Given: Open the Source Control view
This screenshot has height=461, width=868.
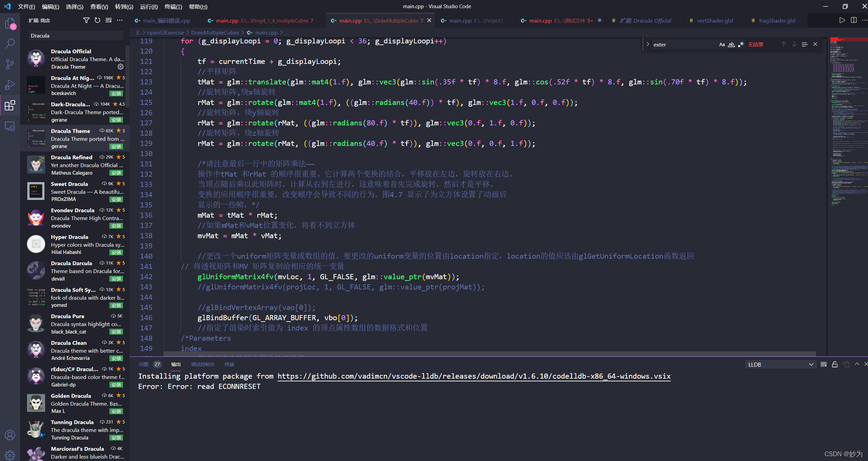Looking at the screenshot, I should point(10,64).
